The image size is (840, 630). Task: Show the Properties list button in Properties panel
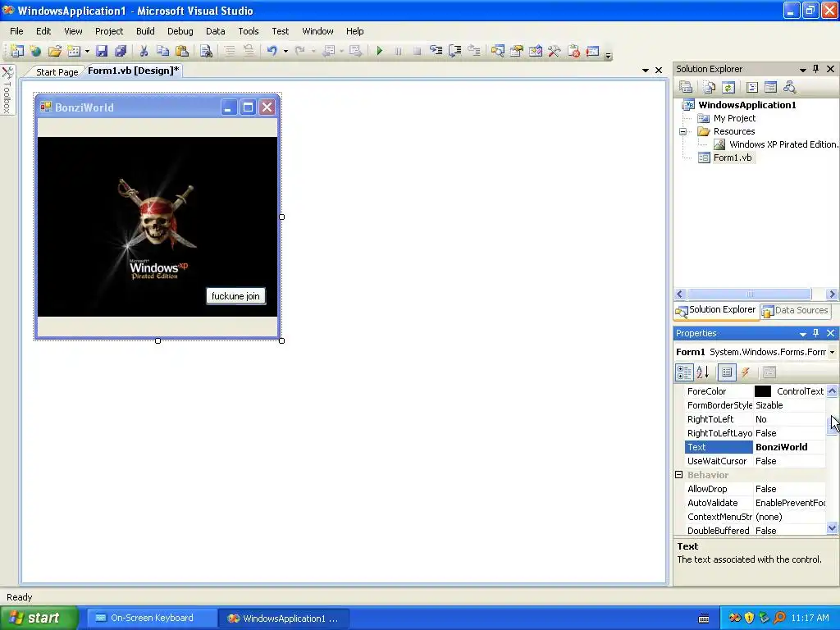pos(727,372)
